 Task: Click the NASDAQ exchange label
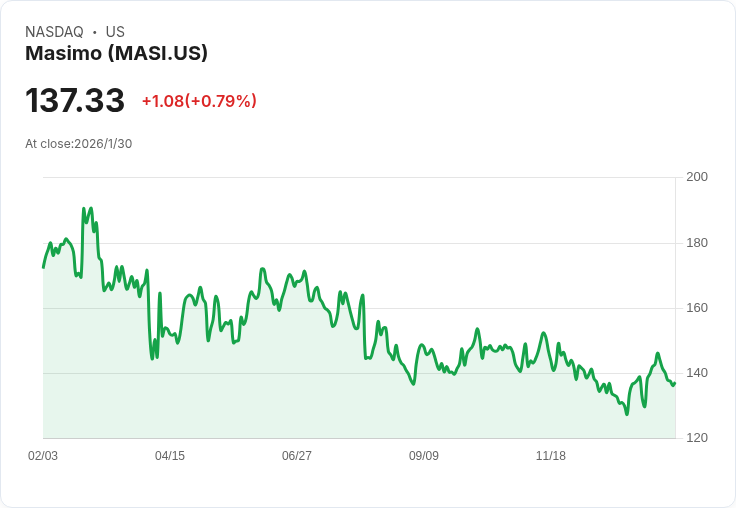(54, 32)
